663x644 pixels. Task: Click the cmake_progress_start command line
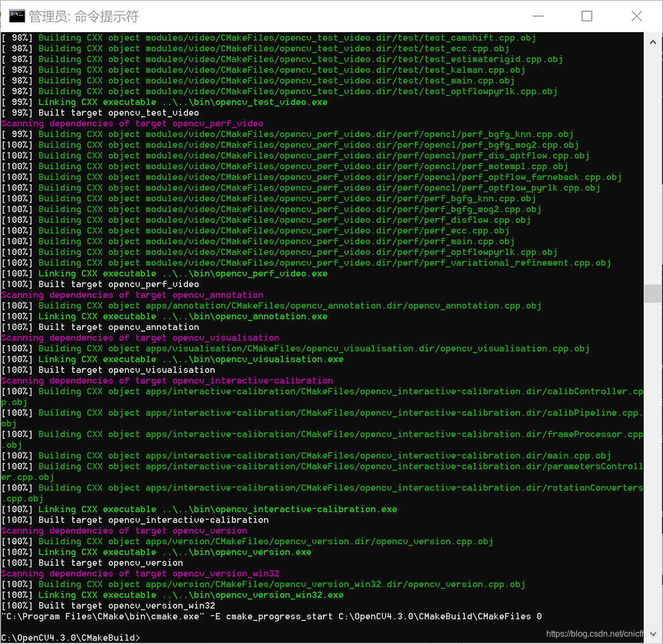point(272,617)
